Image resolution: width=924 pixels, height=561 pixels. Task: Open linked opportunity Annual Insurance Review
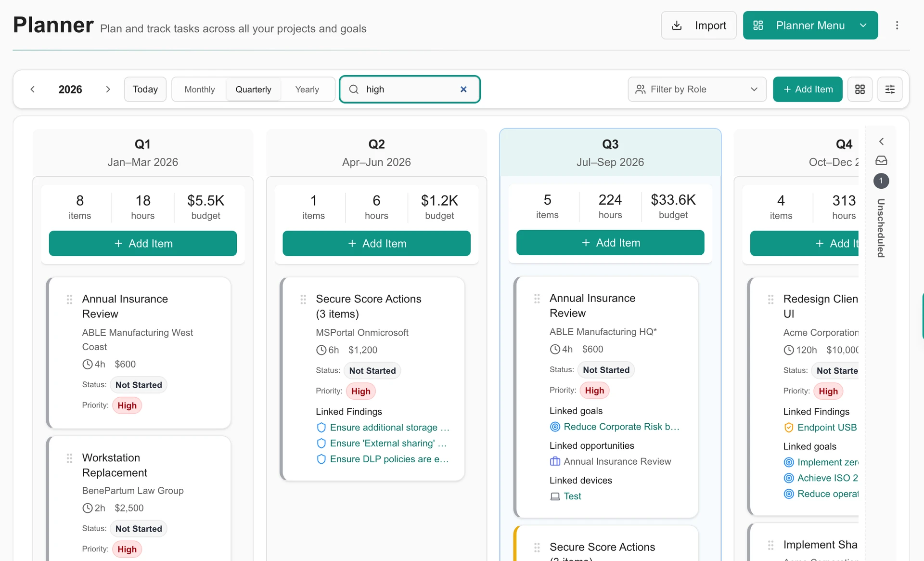click(617, 461)
